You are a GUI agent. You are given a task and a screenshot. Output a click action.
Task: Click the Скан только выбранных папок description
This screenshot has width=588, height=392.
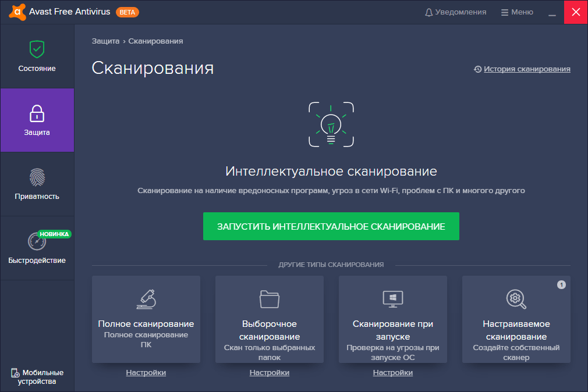tap(270, 352)
